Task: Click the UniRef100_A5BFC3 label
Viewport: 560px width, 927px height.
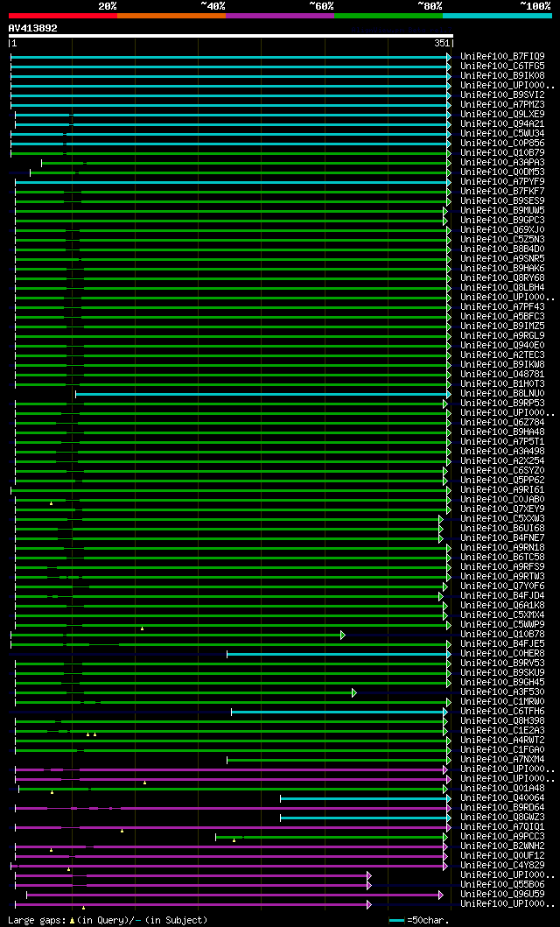Action: coord(503,316)
